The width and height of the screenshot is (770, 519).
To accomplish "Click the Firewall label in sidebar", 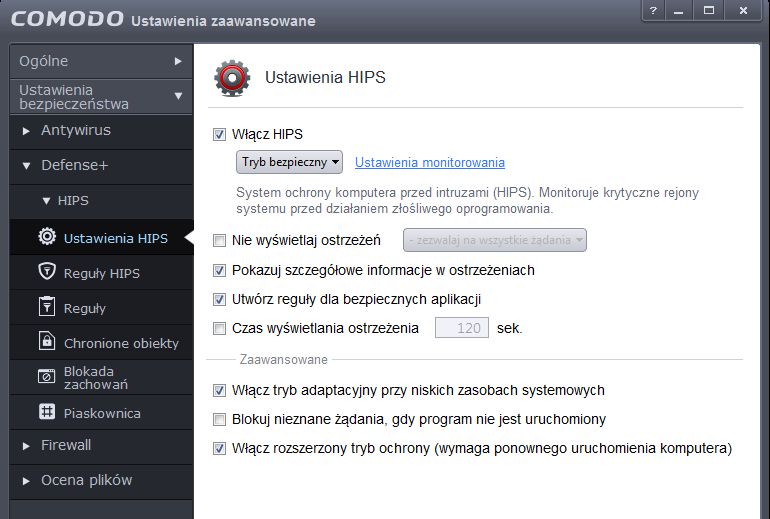I will click(x=66, y=445).
